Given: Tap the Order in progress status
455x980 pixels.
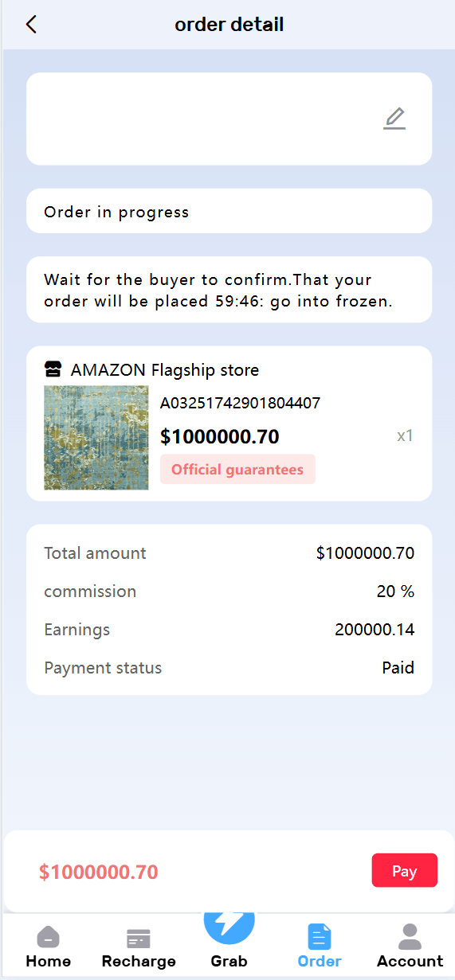Looking at the screenshot, I should (x=116, y=212).
